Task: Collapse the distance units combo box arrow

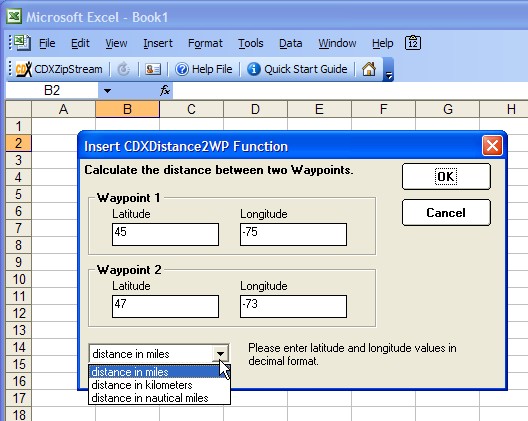Action: coord(220,354)
